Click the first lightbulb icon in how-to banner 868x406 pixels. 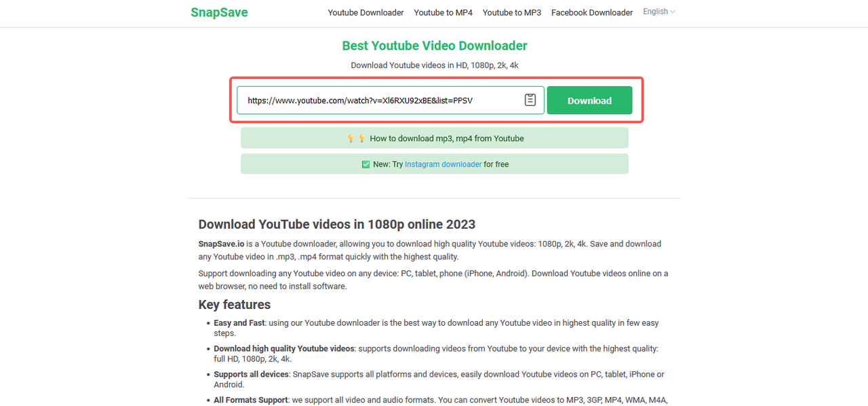pos(351,138)
